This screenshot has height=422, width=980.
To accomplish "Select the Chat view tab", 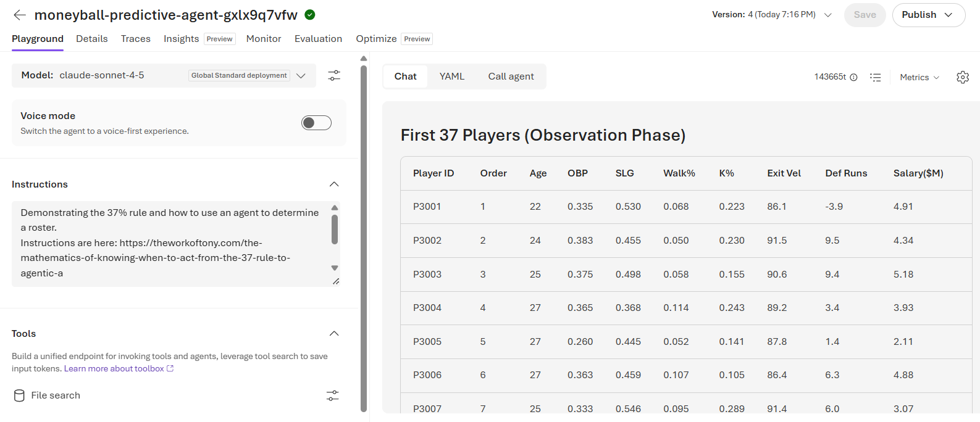I will pos(406,77).
